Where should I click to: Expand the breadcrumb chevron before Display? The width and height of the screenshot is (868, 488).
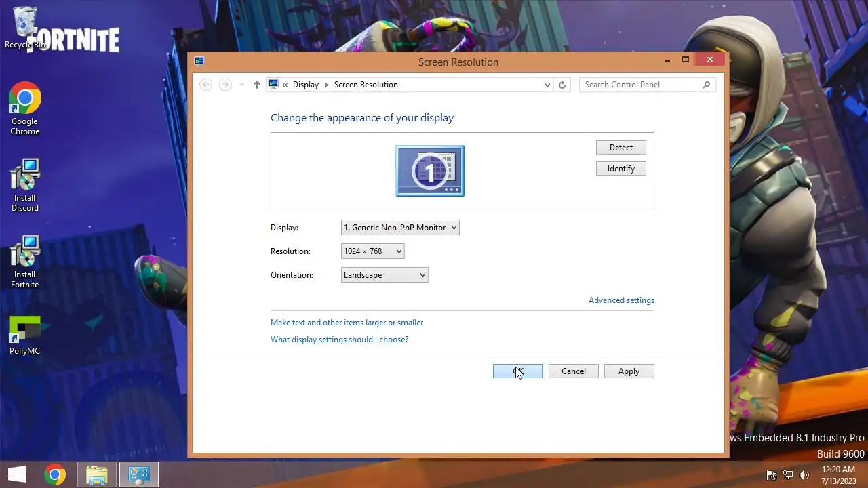(x=285, y=85)
